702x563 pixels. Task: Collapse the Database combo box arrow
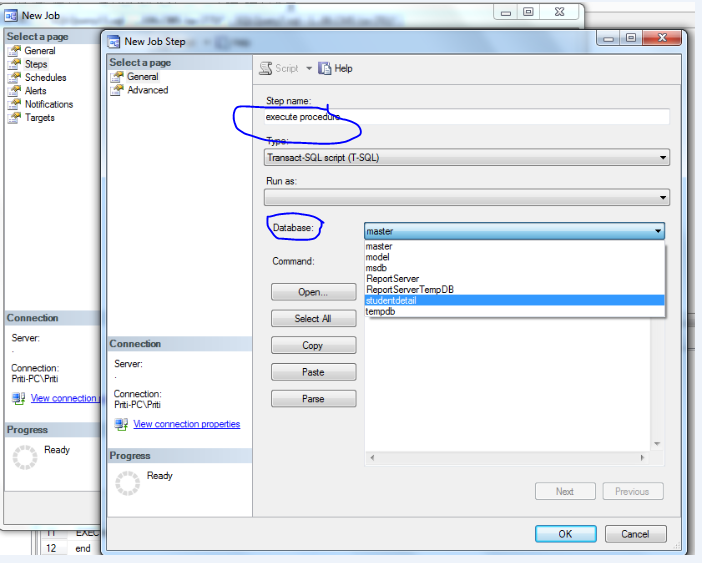[658, 231]
